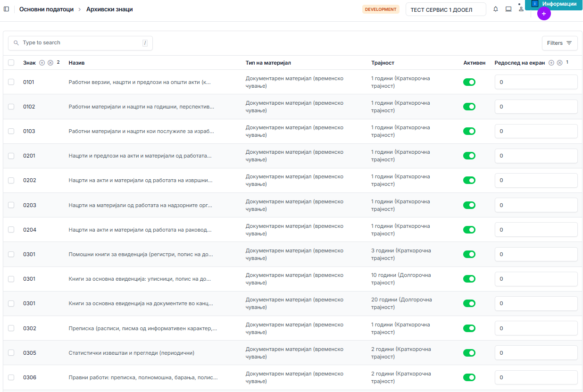Click Редослед на екран input for row 0103

click(x=536, y=131)
